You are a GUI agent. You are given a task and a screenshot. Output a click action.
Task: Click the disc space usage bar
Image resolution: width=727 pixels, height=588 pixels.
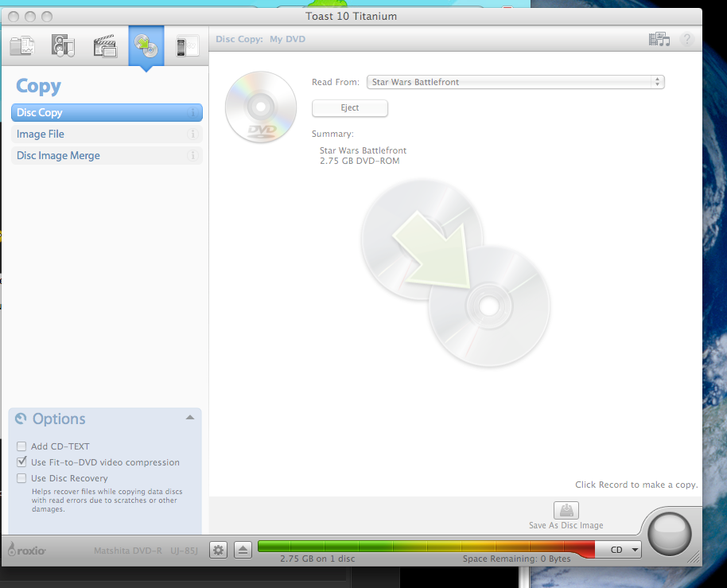coord(426,547)
